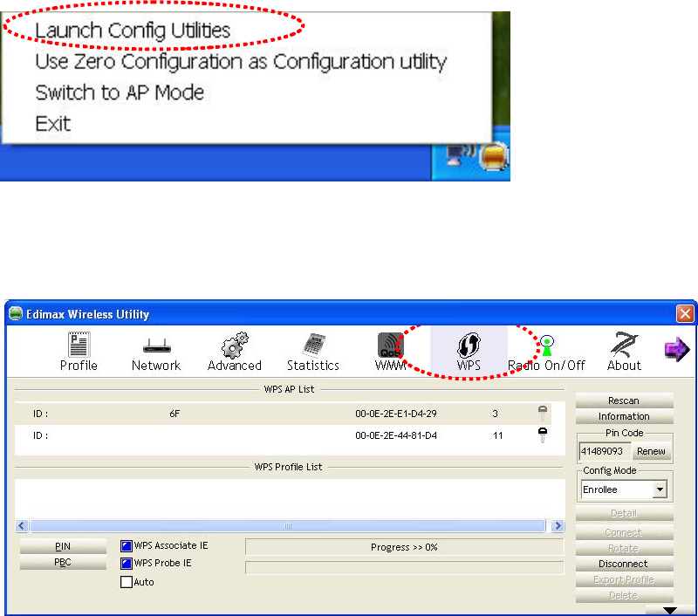Click the Detail button
This screenshot has width=698, height=616.
coord(624,513)
